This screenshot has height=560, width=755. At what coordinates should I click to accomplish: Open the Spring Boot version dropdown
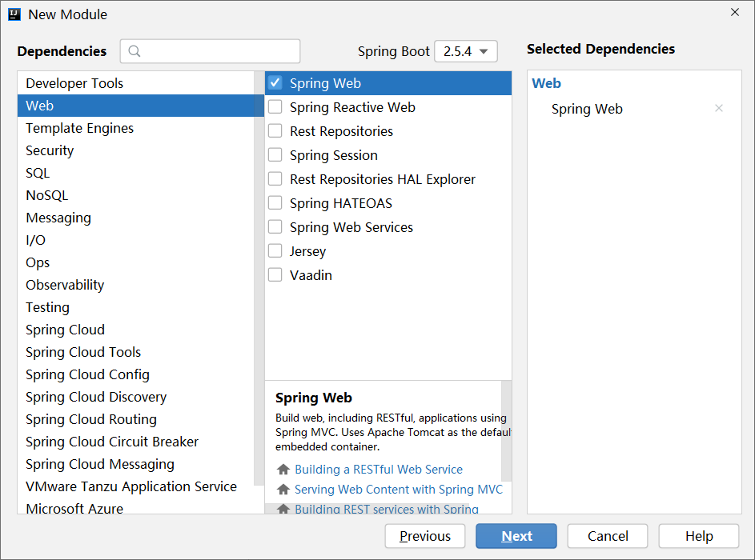point(466,51)
